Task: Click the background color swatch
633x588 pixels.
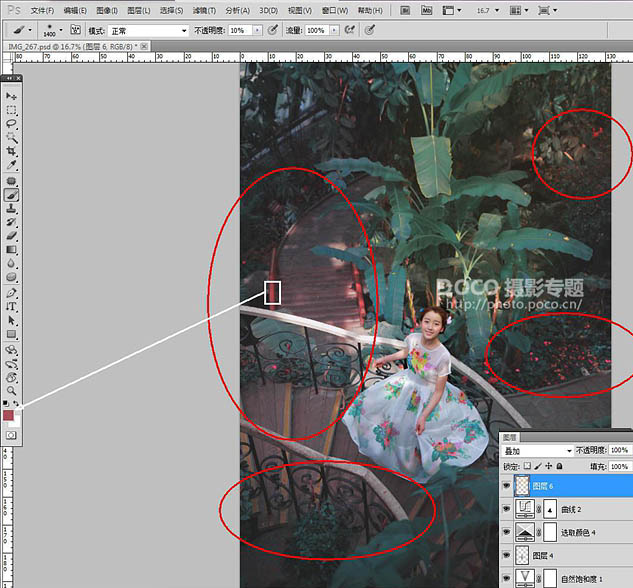Action: click(x=16, y=423)
